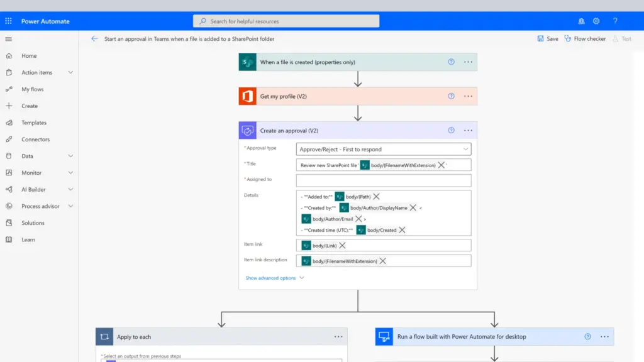Click the Apply to each loop icon

(104, 336)
